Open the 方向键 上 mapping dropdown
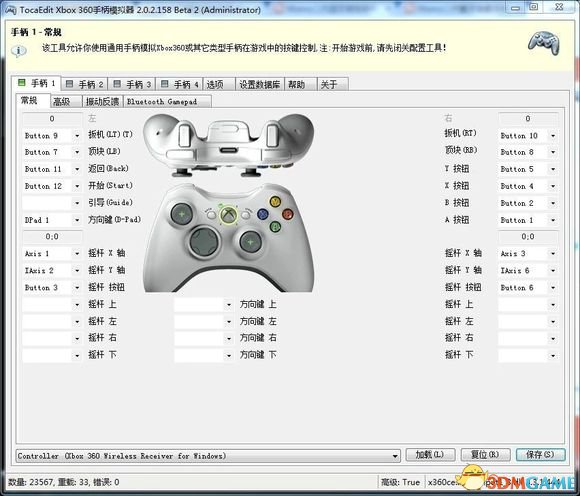This screenshot has width=580, height=496. (204, 304)
